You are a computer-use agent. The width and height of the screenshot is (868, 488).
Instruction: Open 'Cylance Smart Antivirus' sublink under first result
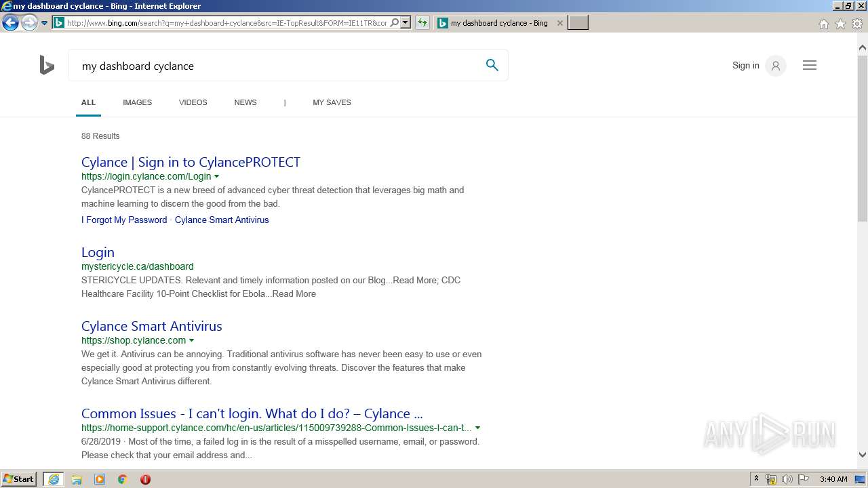pyautogui.click(x=222, y=220)
